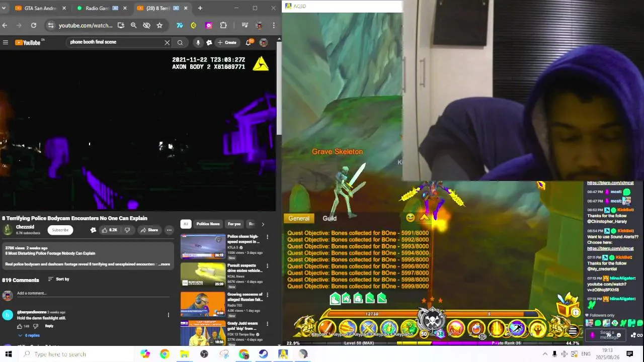Dislike the video with thumbs down
Viewport: 644px width, 362px height.
click(x=127, y=230)
